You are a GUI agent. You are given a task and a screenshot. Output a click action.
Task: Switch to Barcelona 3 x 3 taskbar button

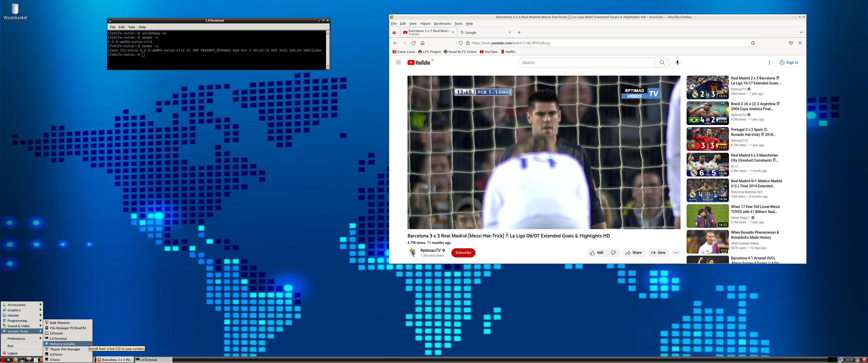[115, 360]
